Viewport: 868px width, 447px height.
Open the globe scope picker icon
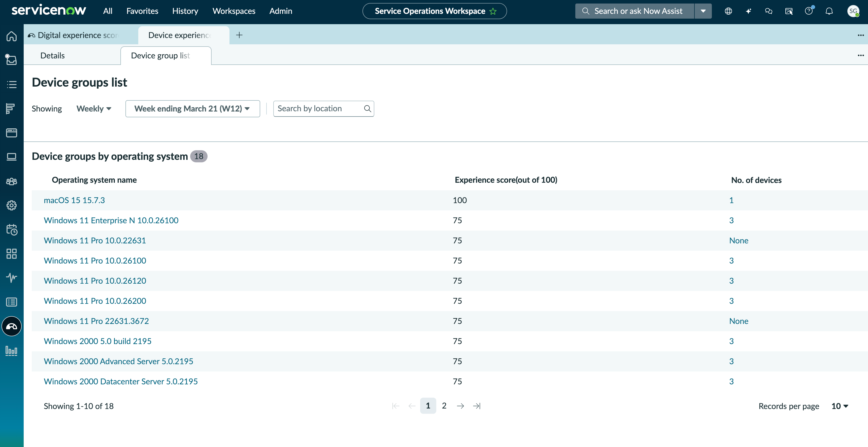(728, 11)
